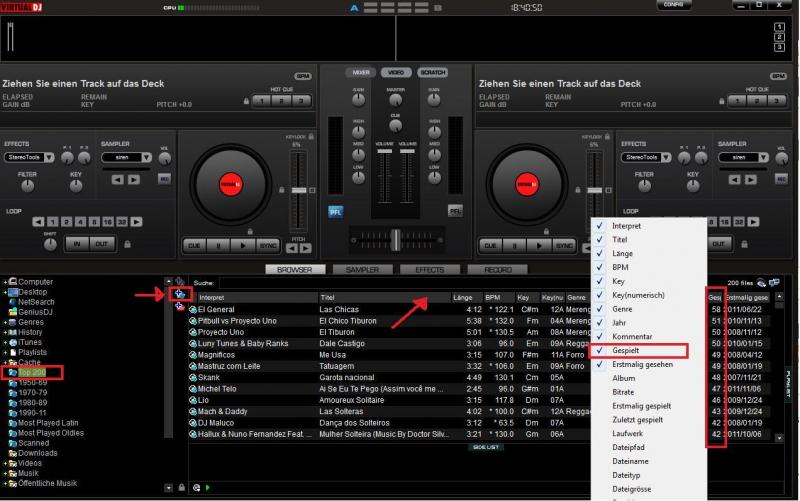
Task: Click the CONFIG button
Action: [x=675, y=5]
